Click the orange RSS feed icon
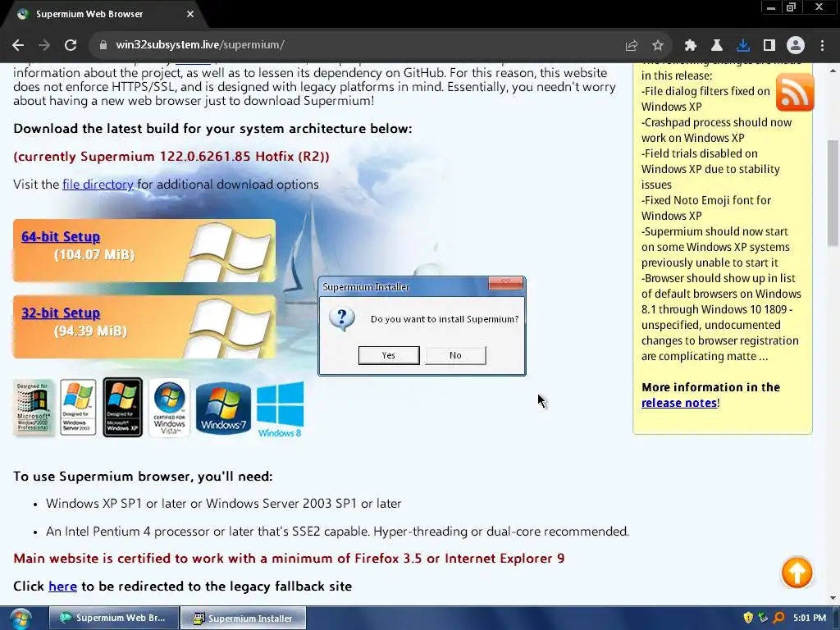 [795, 93]
